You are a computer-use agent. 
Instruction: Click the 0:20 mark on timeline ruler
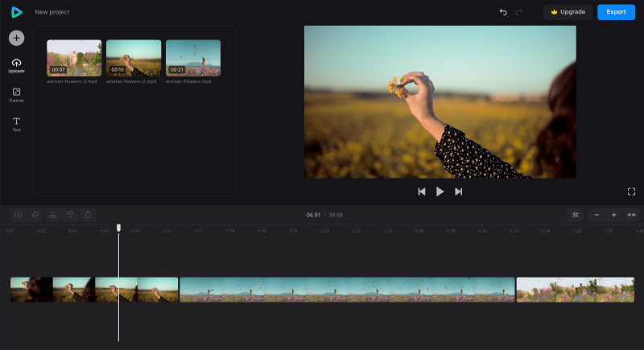click(x=325, y=231)
